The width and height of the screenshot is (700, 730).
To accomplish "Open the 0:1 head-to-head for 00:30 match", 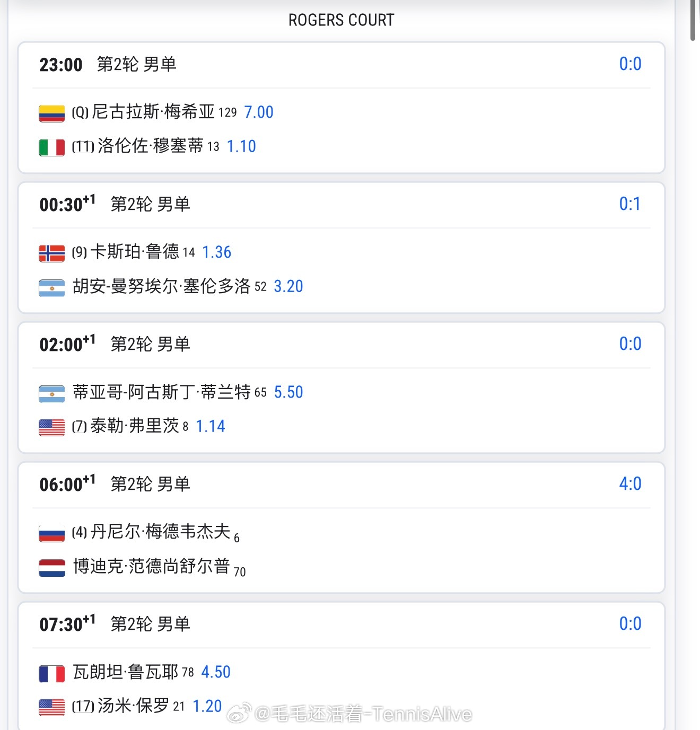I will click(x=630, y=204).
